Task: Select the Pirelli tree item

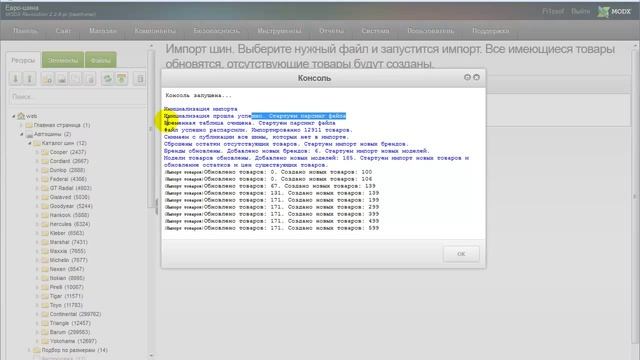Action: 66,287
